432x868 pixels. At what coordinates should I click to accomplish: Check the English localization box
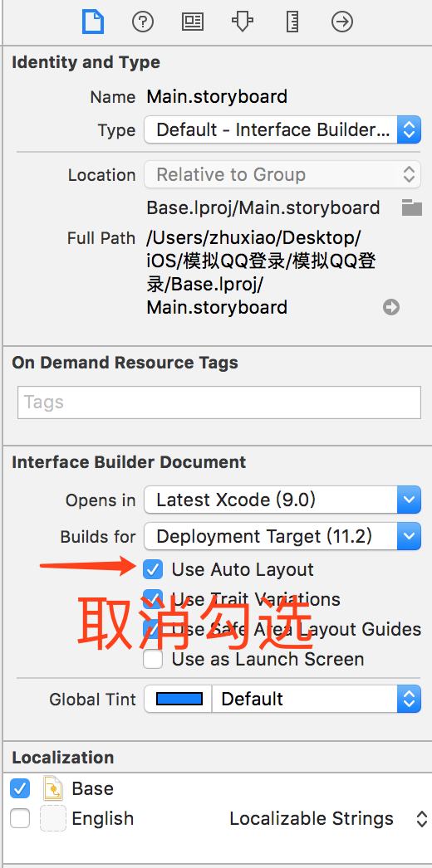(x=20, y=818)
